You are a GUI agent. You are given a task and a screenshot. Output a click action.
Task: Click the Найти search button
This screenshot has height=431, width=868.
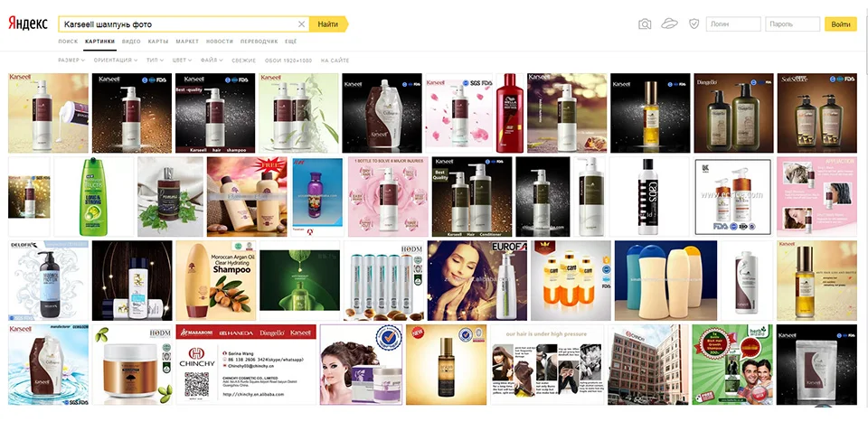click(328, 24)
